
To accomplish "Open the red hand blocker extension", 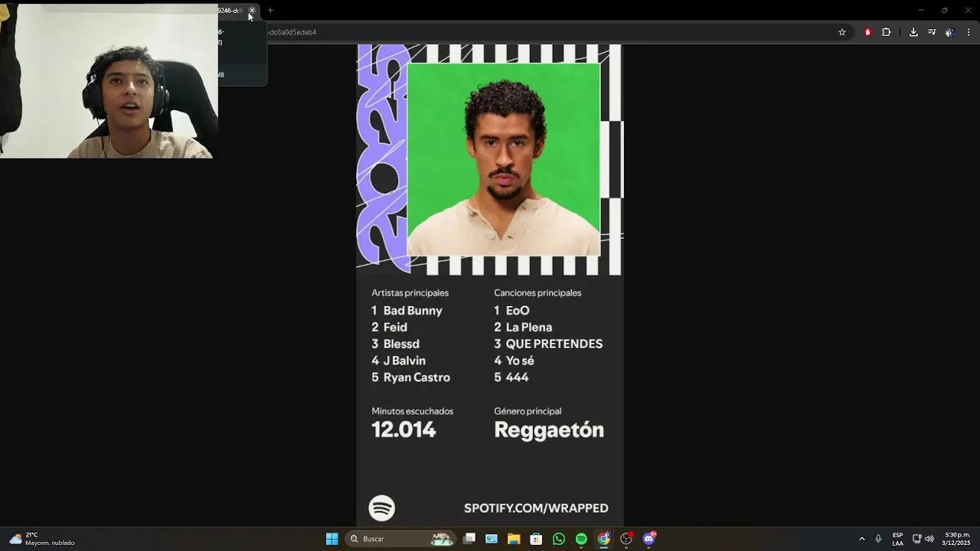I will tap(867, 32).
